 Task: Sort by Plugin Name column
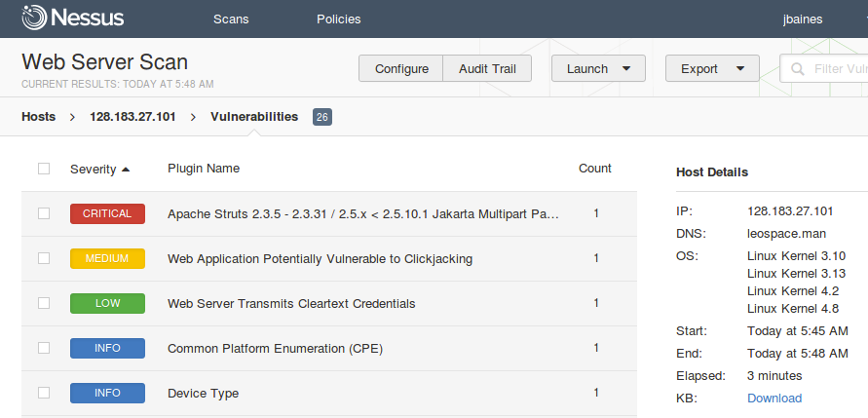pos(204,169)
